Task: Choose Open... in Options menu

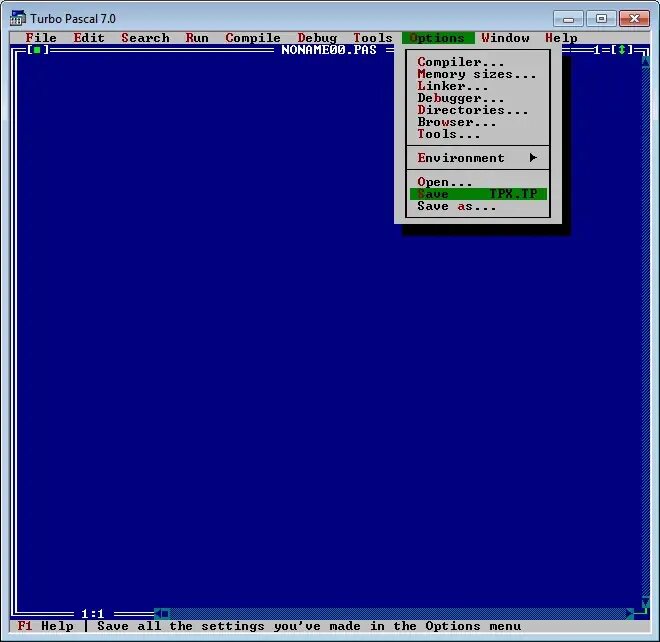Action: 478,182
